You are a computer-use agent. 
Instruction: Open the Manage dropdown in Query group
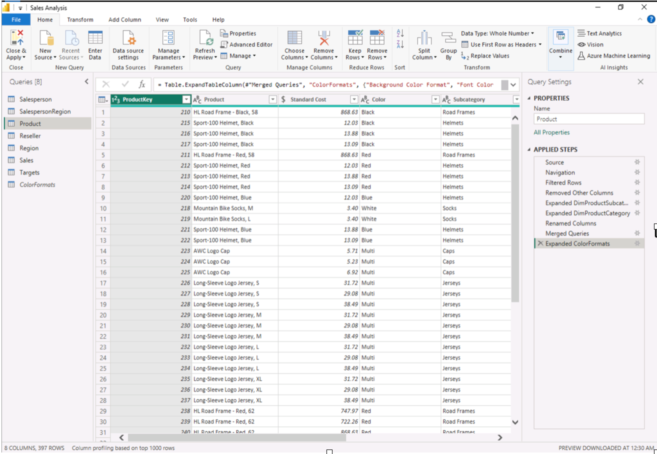(238, 56)
